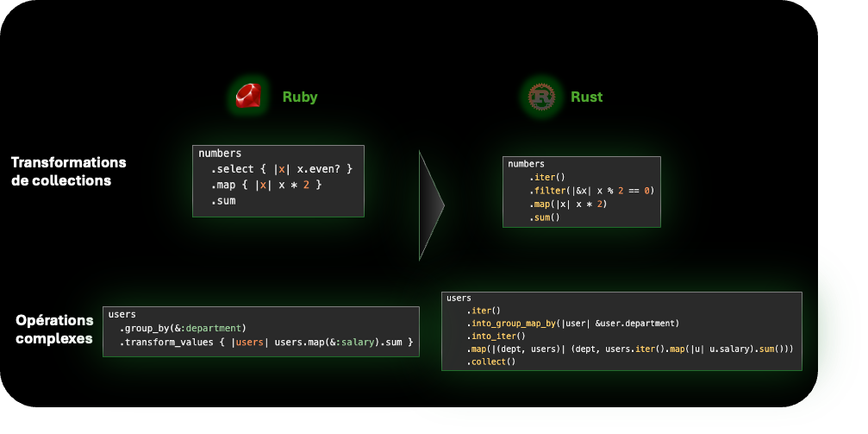Click the ".sum" line in Ruby code

click(222, 200)
